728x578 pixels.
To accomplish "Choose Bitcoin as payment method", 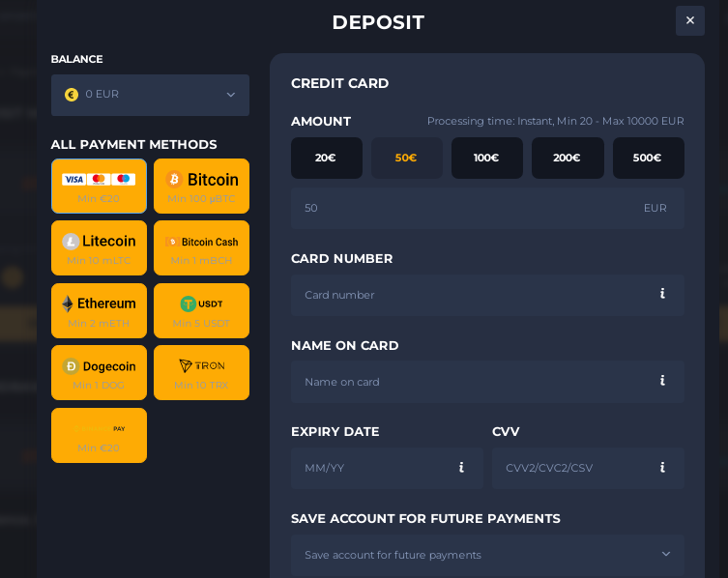I will click(x=201, y=186).
